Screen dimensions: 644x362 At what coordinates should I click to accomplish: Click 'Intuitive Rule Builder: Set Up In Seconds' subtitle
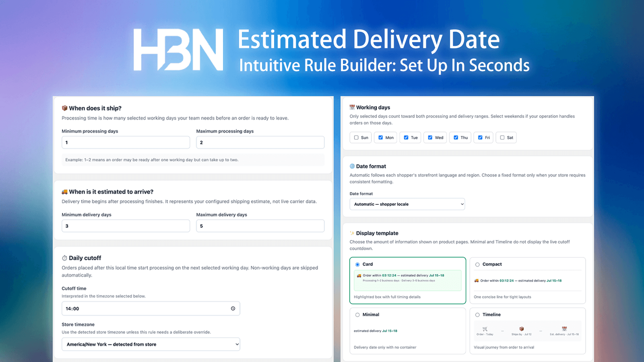pos(384,66)
